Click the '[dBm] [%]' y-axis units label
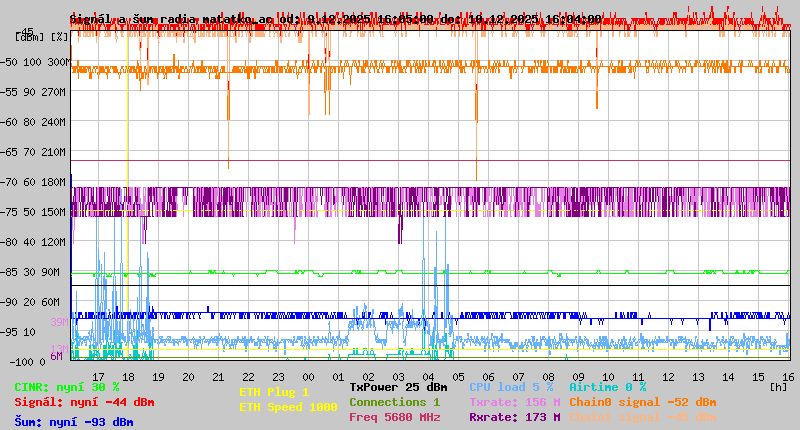800x430 pixels. click(41, 37)
